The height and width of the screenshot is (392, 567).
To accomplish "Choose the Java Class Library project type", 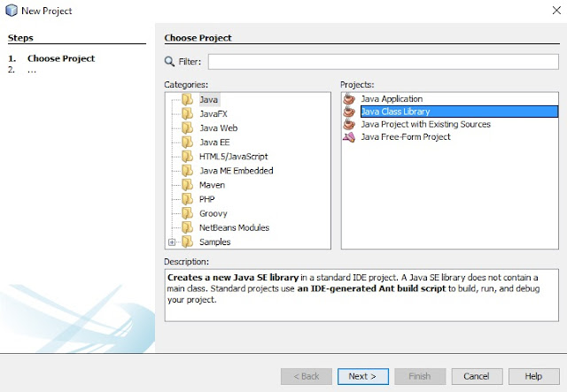I will pos(459,111).
